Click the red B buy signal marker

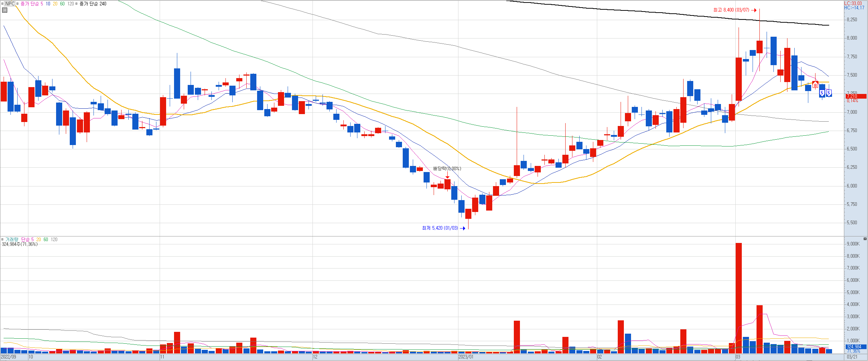click(x=815, y=85)
